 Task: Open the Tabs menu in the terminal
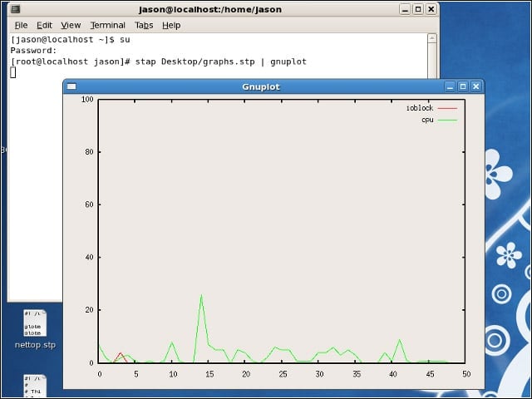(x=144, y=26)
